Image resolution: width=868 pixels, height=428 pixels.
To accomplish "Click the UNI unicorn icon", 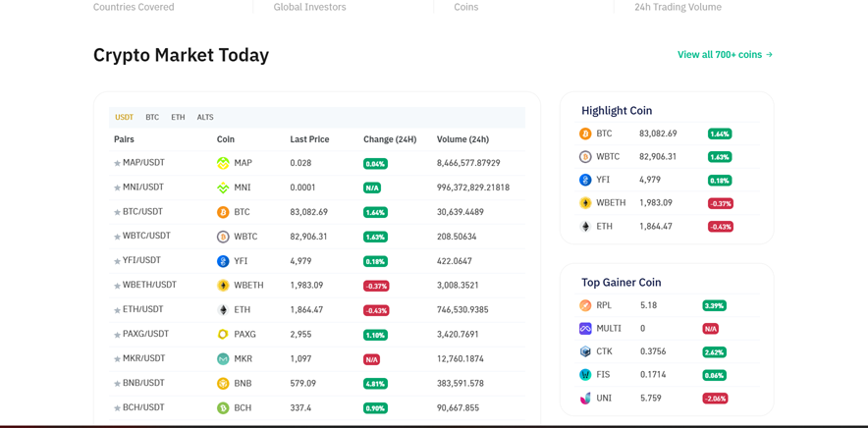I will tap(585, 399).
